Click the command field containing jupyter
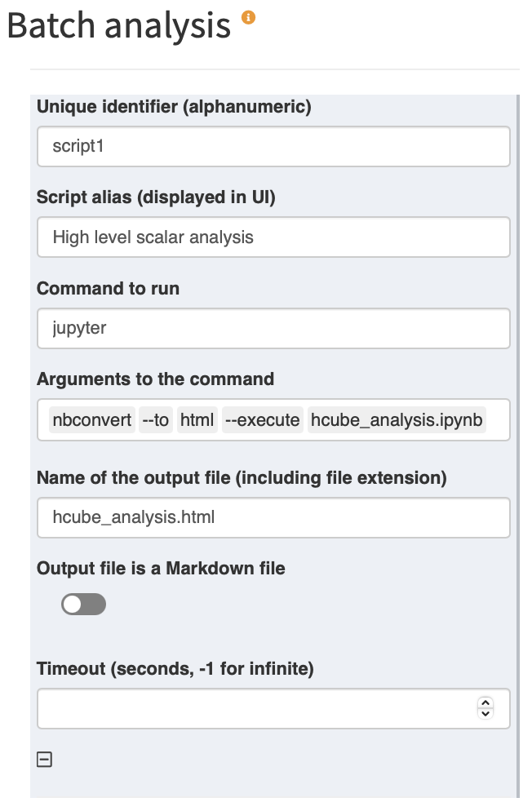 (273, 328)
